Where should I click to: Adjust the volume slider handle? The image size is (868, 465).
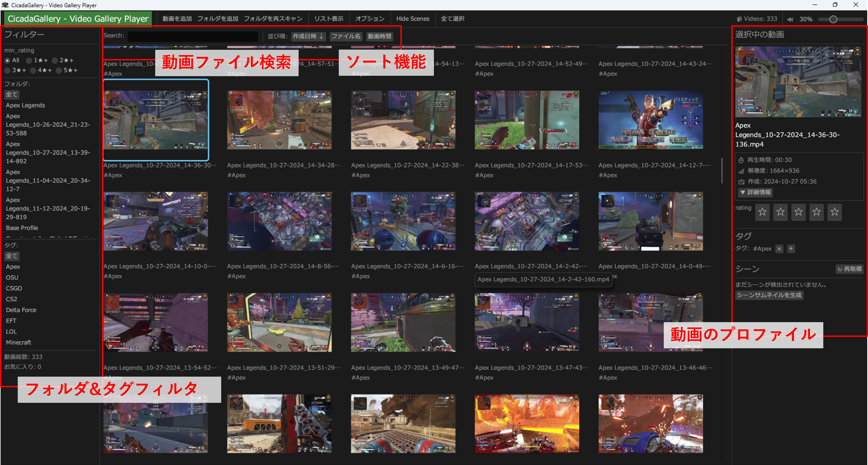pos(833,19)
